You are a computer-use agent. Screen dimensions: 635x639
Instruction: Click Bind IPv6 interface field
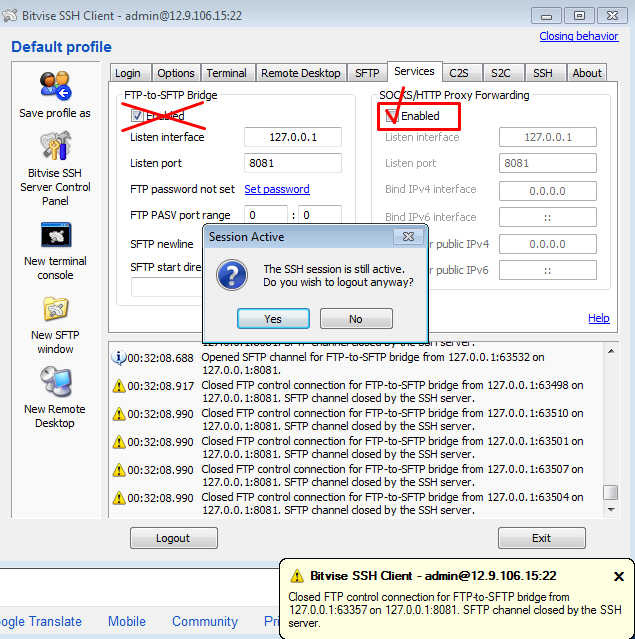click(548, 217)
